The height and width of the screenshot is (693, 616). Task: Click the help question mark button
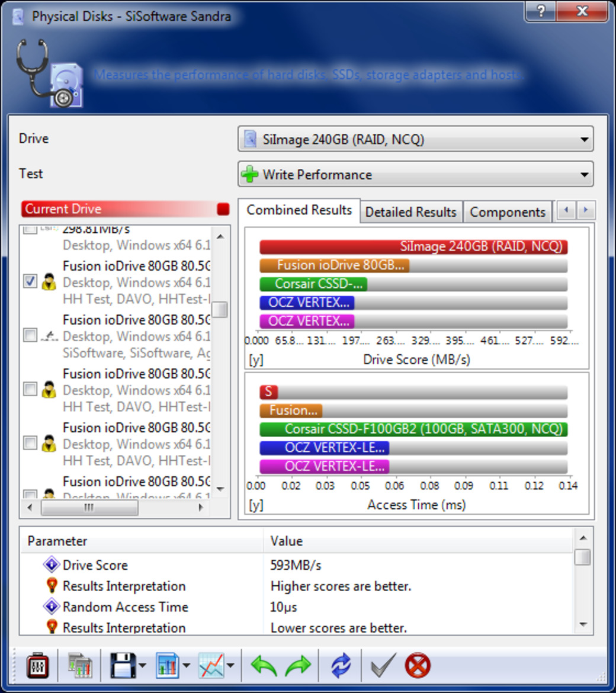point(540,11)
